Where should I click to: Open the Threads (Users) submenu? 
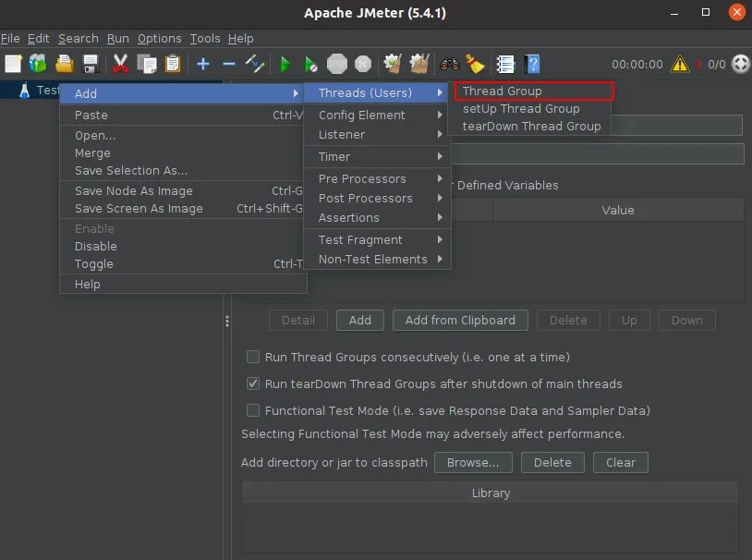pos(377,92)
